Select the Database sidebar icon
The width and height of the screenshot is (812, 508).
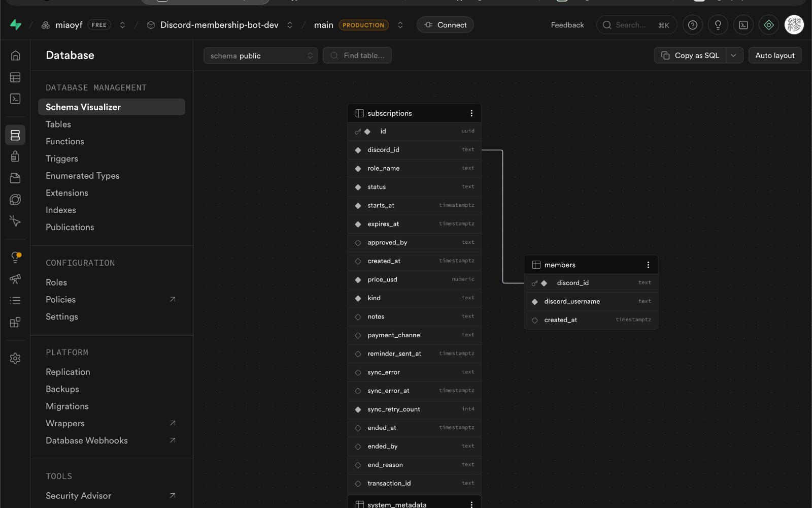click(15, 135)
